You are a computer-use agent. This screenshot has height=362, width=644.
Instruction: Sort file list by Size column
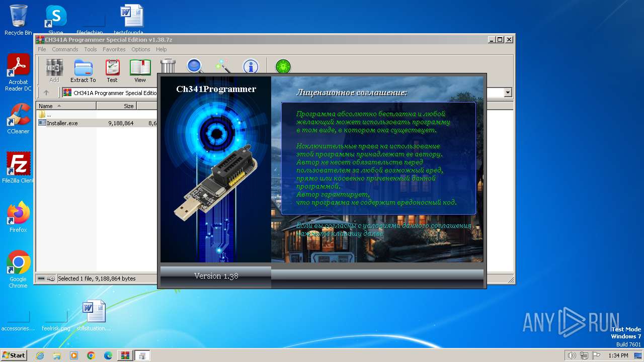(x=116, y=106)
